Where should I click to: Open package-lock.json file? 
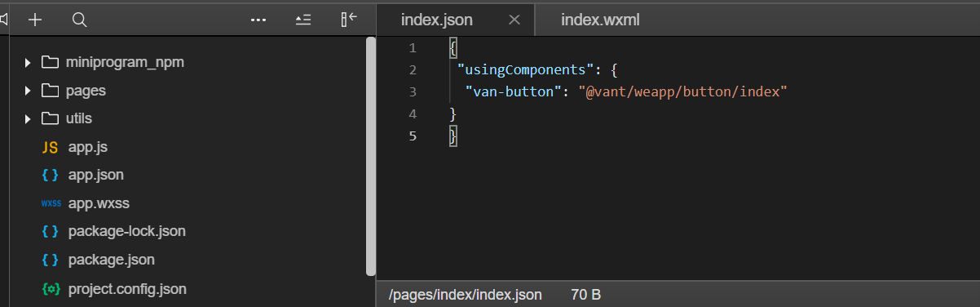click(127, 231)
